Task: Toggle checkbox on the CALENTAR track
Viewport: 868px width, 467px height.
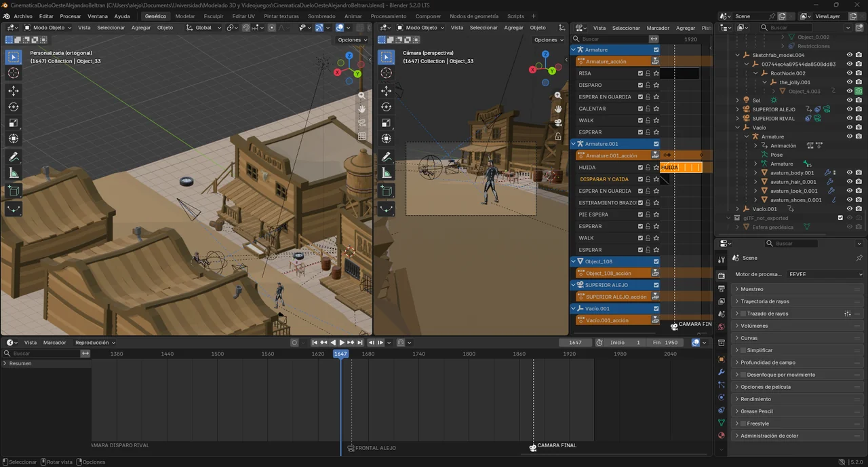Action: pyautogui.click(x=640, y=109)
